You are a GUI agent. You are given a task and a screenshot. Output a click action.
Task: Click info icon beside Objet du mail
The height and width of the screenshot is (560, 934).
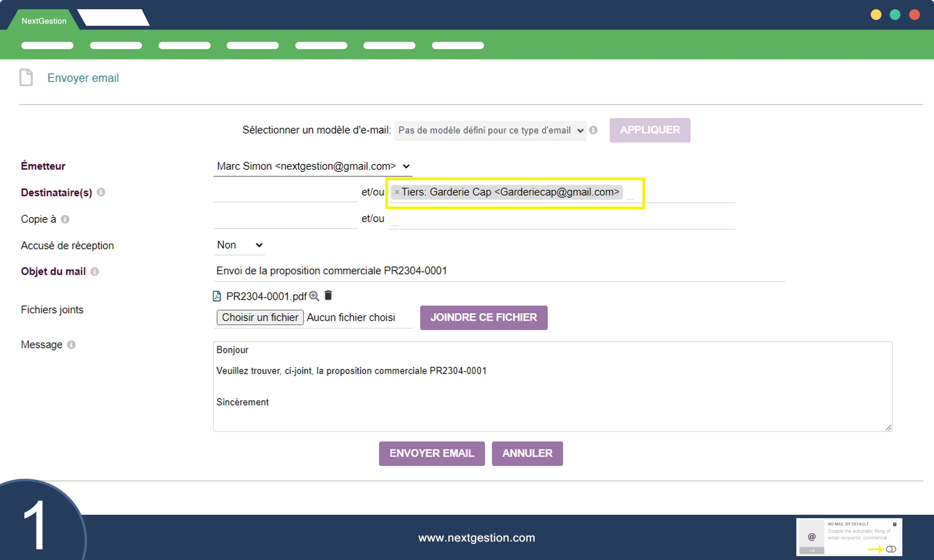(x=95, y=271)
